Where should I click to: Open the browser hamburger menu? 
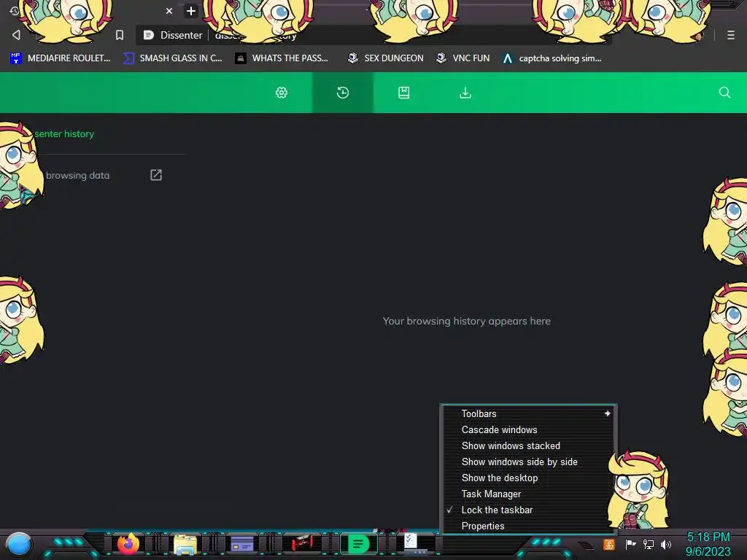coord(731,35)
